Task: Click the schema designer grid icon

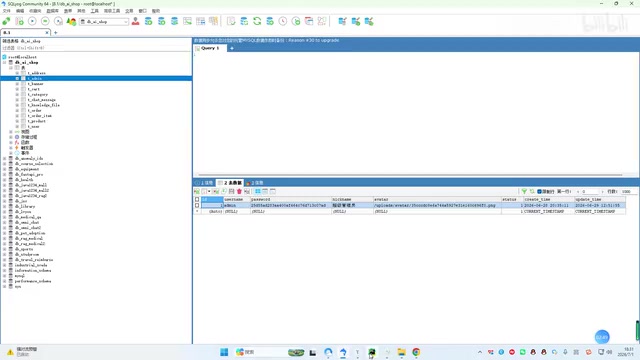Action: click(x=322, y=21)
